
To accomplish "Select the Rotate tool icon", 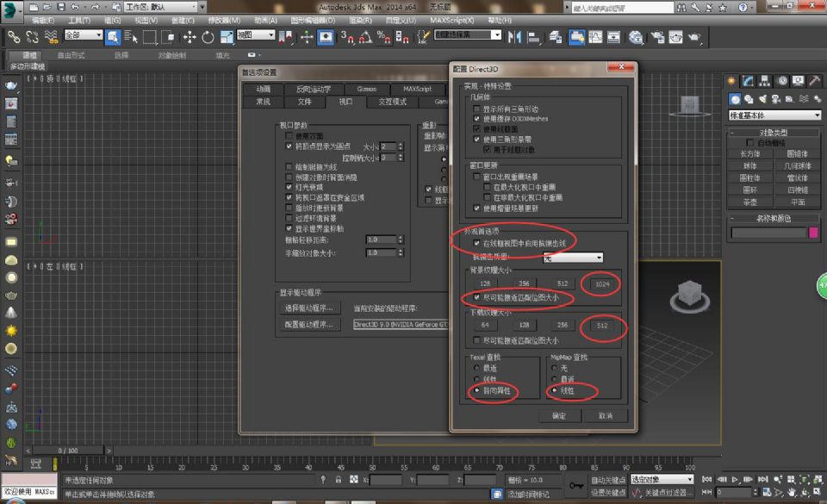I will (x=208, y=37).
